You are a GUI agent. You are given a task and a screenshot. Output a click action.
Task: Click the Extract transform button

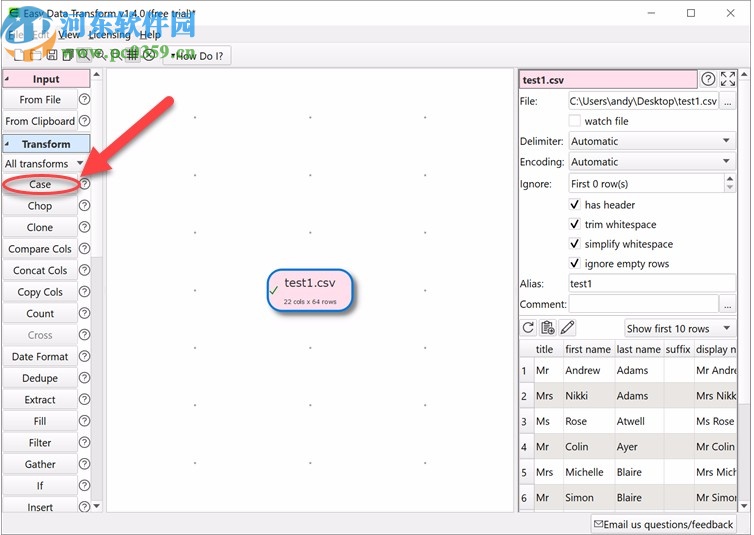click(x=40, y=399)
